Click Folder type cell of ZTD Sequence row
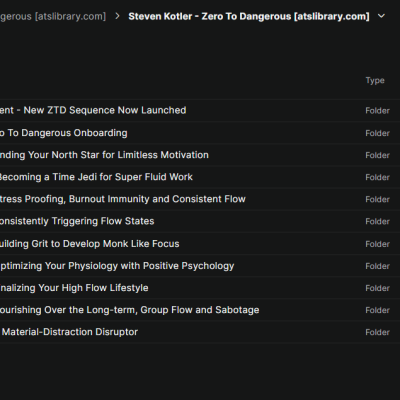This screenshot has width=400, height=400. point(377,110)
